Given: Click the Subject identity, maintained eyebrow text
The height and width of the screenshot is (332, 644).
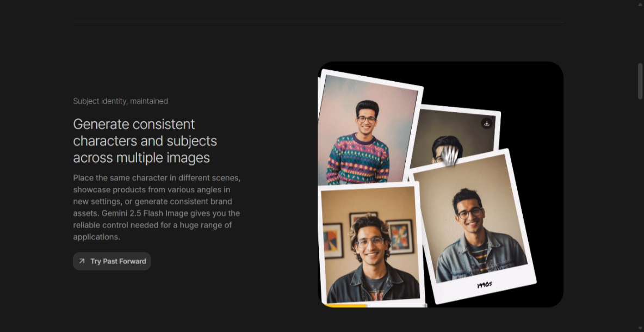Looking at the screenshot, I should pyautogui.click(x=120, y=101).
